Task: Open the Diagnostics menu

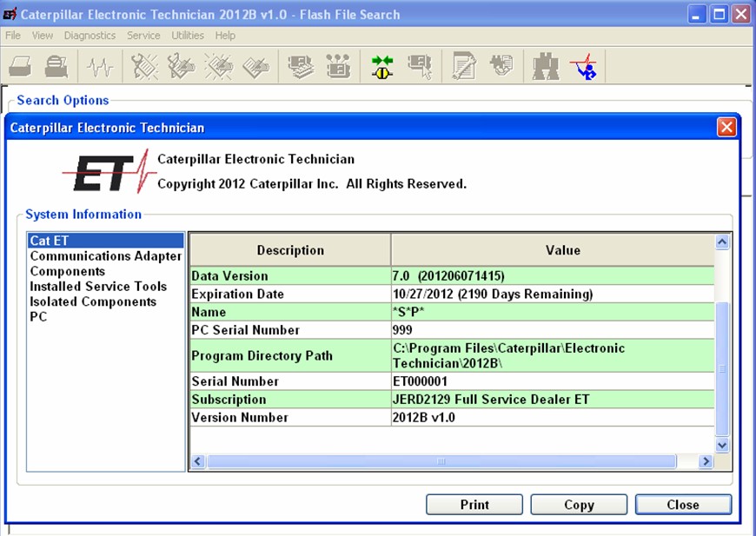Action: coord(90,36)
